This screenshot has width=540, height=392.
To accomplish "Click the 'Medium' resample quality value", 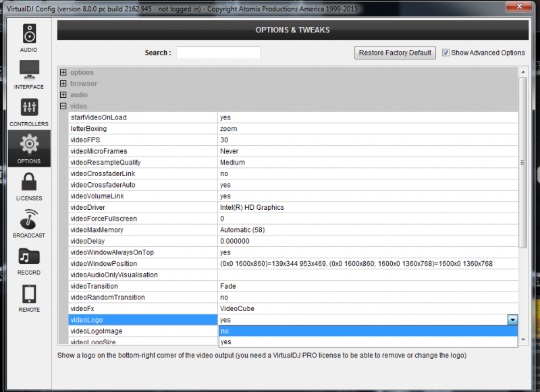I will [232, 163].
